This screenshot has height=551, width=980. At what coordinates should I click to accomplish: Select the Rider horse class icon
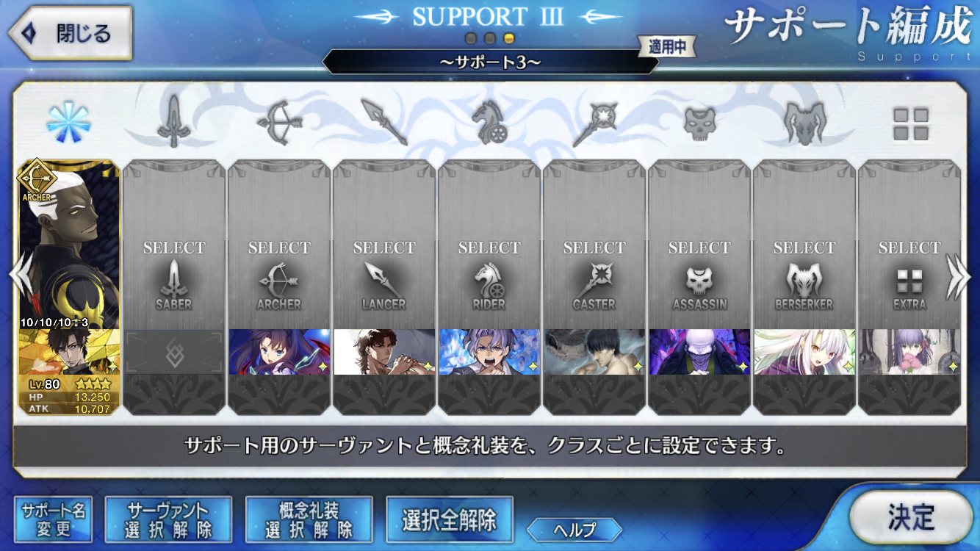tap(489, 123)
